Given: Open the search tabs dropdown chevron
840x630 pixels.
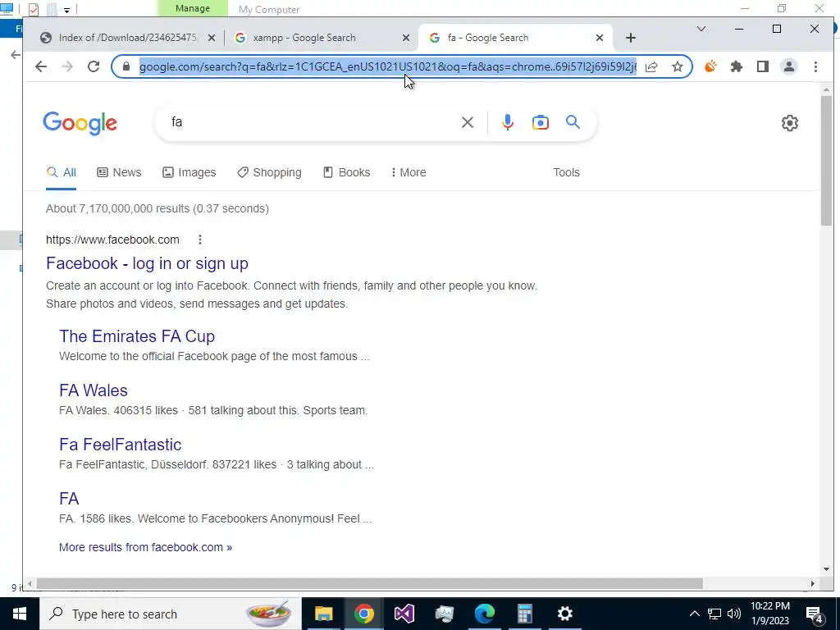Looking at the screenshot, I should 701,29.
